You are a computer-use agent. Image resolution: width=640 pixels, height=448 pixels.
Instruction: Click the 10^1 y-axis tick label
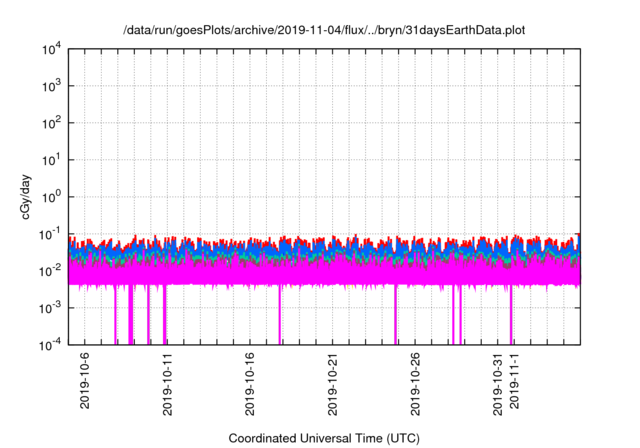click(x=52, y=160)
